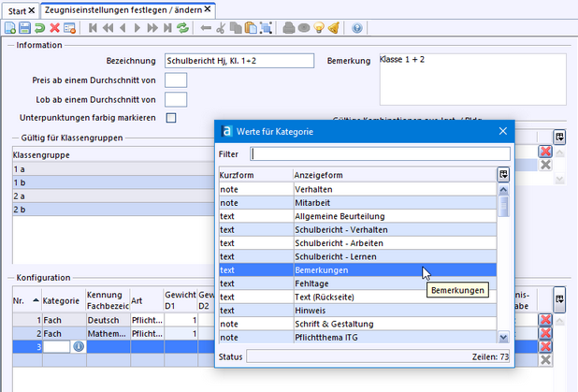Click the fast forward double-arrow icon
This screenshot has height=392, width=578.
click(x=152, y=28)
